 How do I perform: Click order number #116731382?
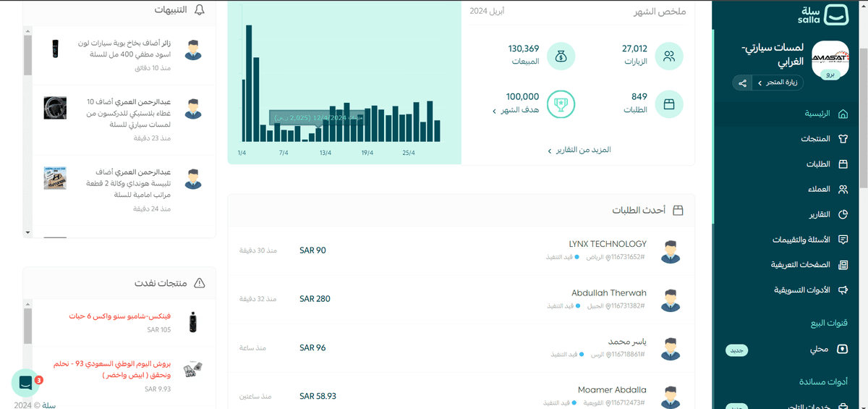pyautogui.click(x=628, y=306)
